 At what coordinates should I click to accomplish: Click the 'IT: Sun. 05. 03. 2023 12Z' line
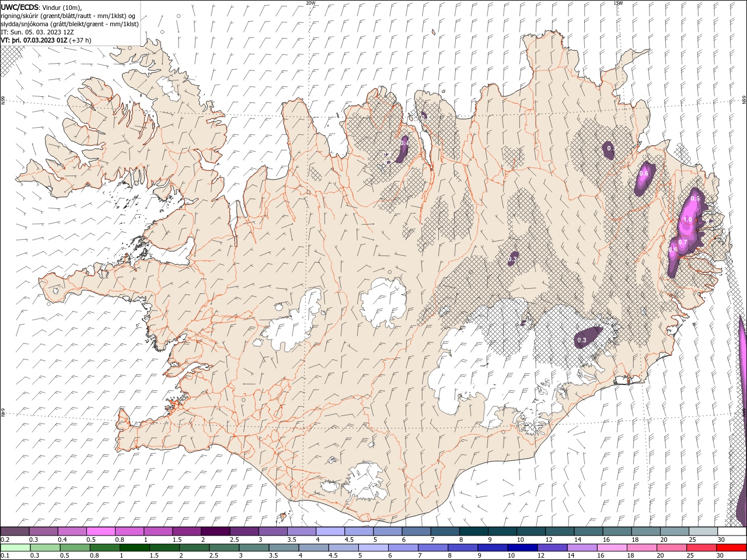38,32
